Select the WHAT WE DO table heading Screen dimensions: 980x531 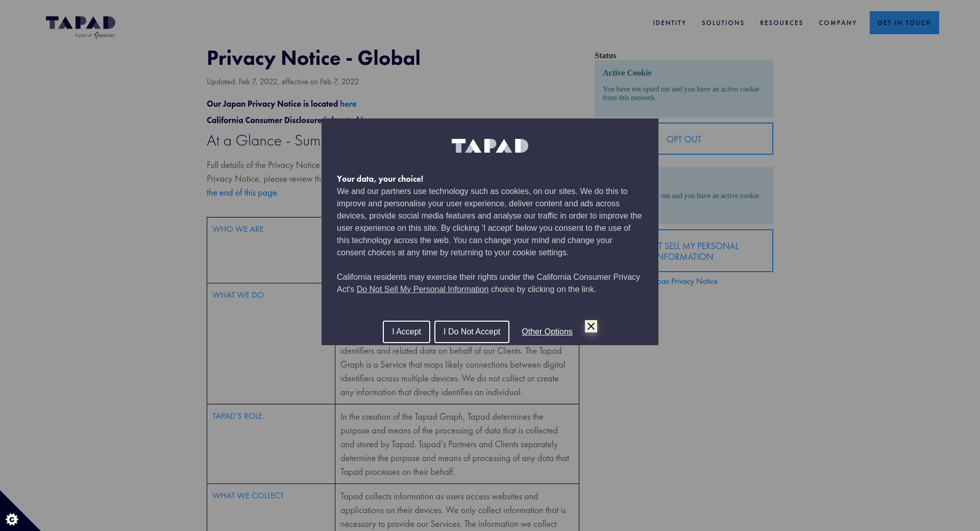(238, 295)
